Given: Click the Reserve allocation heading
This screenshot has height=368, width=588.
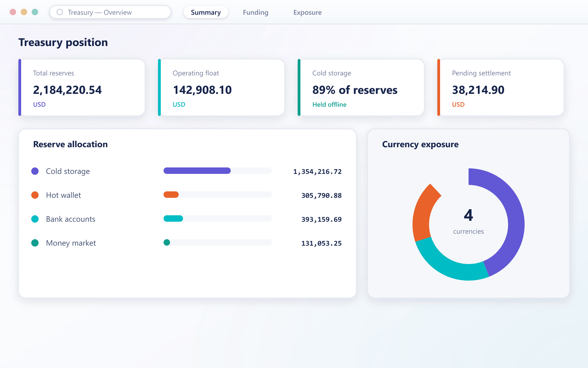Looking at the screenshot, I should [70, 144].
